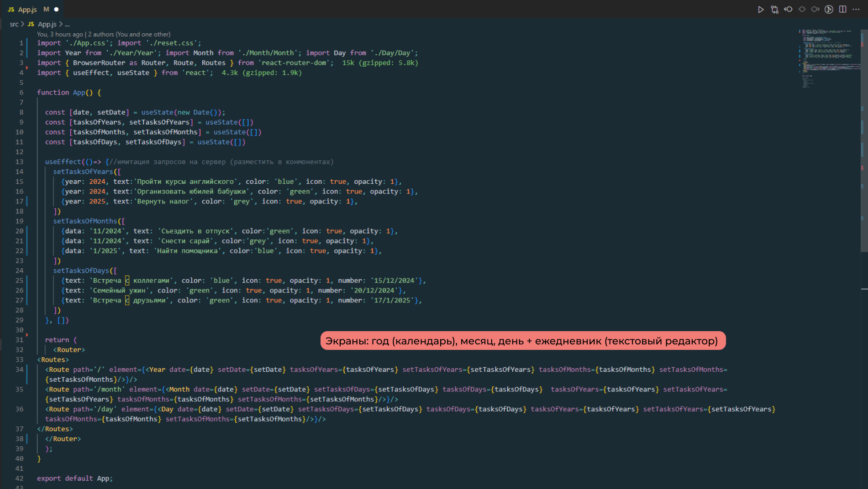Click setTasksOfYears on line 14
Image resolution: width=868 pixels, height=489 pixels.
coord(83,172)
